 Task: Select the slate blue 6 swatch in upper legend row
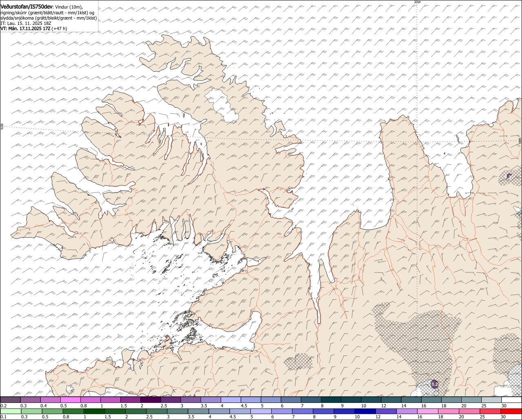(291, 400)
